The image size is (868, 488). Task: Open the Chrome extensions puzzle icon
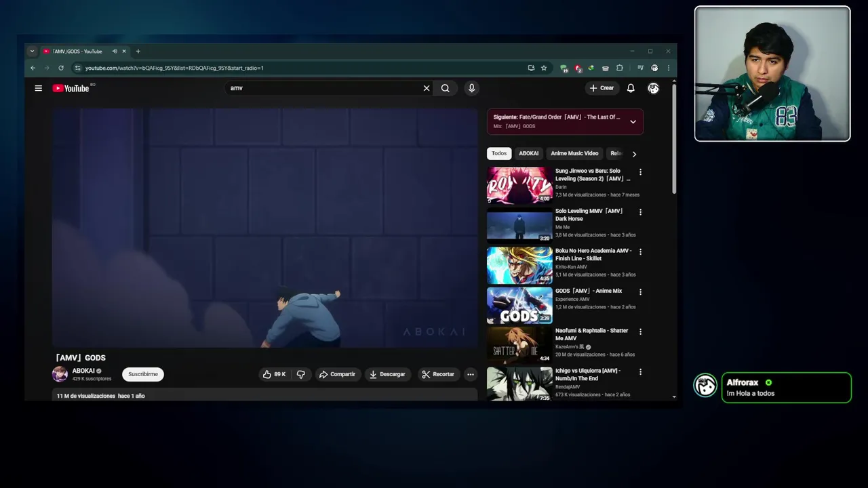[619, 68]
